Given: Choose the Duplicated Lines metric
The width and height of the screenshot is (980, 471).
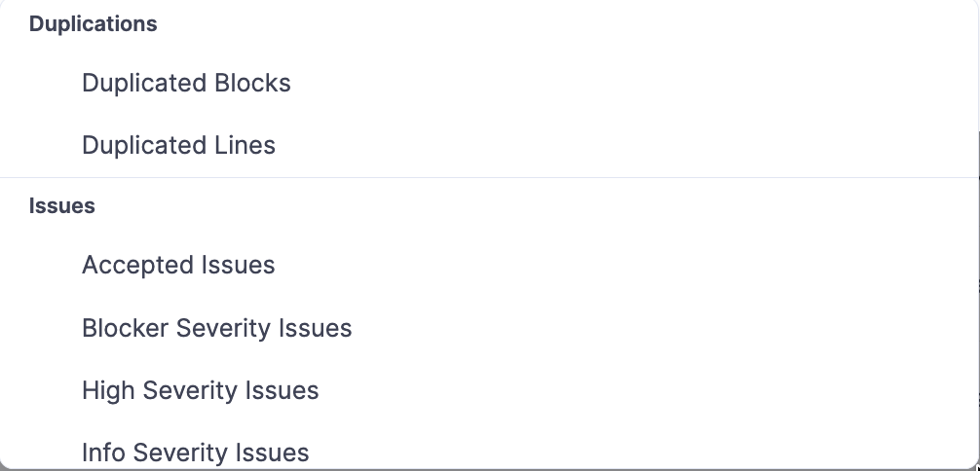Looking at the screenshot, I should pos(178,146).
